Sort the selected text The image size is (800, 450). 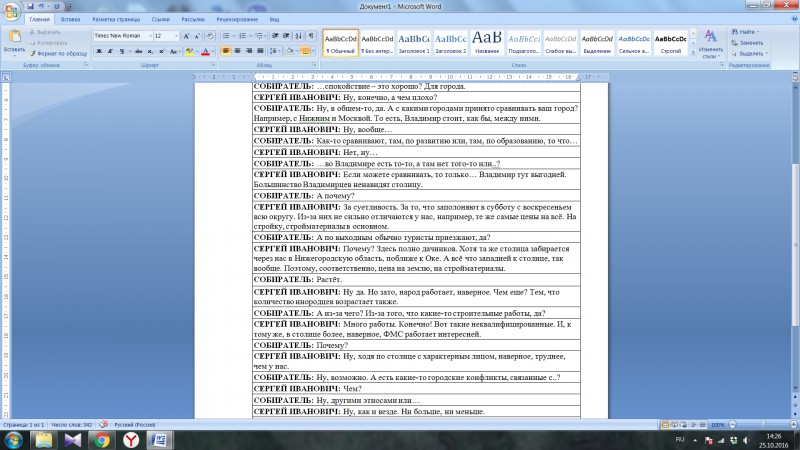coord(298,36)
